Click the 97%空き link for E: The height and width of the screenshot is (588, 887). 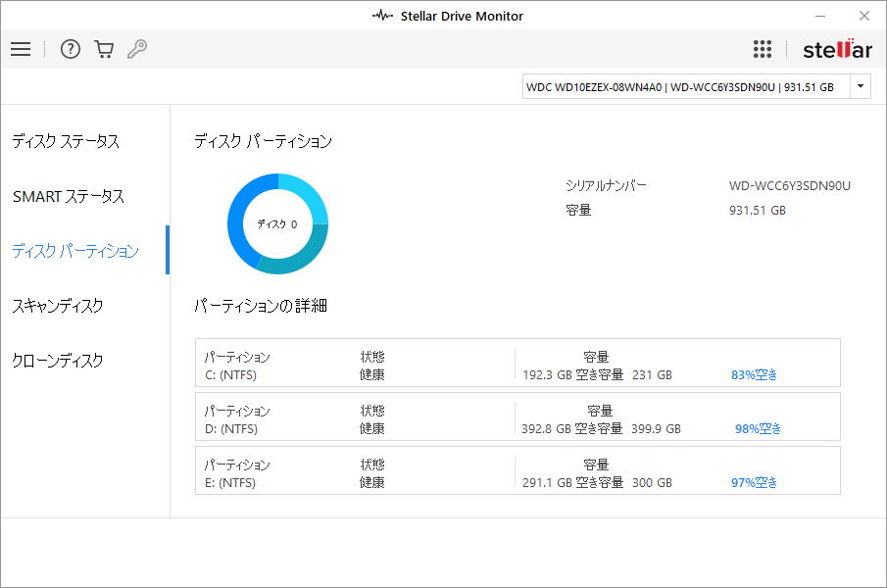tap(754, 482)
